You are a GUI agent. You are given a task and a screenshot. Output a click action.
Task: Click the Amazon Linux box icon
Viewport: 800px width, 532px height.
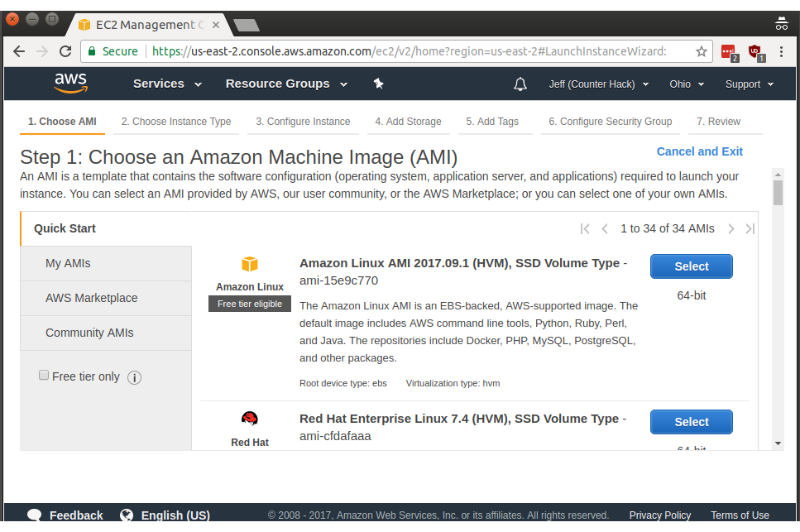[250, 264]
